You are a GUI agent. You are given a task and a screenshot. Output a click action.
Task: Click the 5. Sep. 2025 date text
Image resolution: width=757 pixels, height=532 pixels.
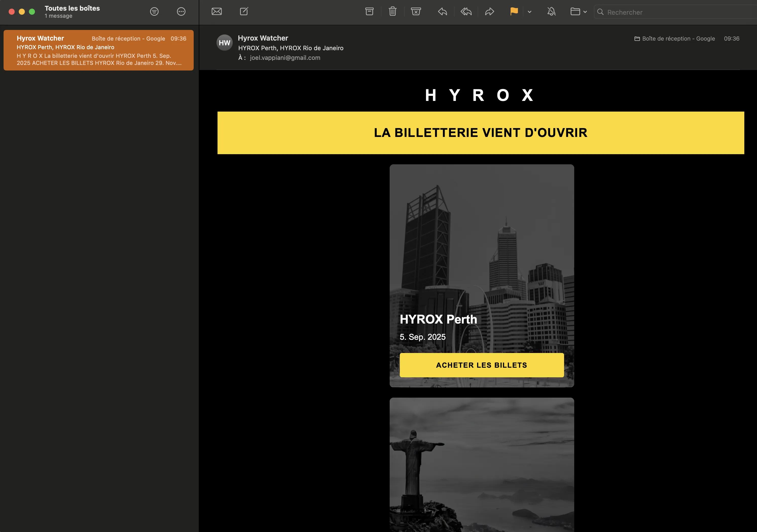coord(422,337)
